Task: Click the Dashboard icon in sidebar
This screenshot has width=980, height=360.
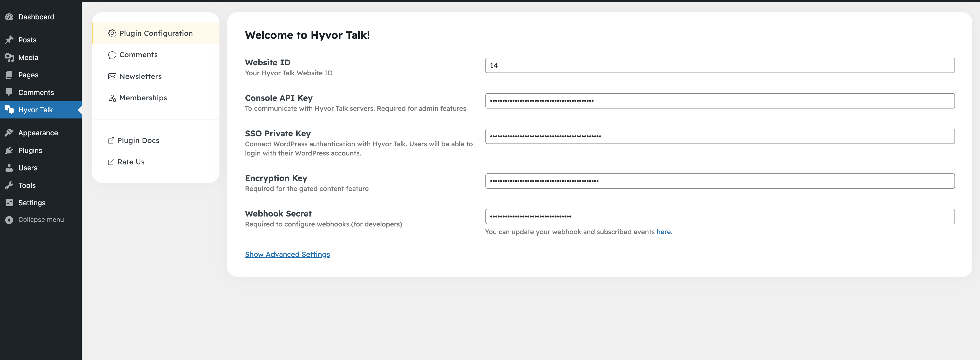Action: pos(9,16)
